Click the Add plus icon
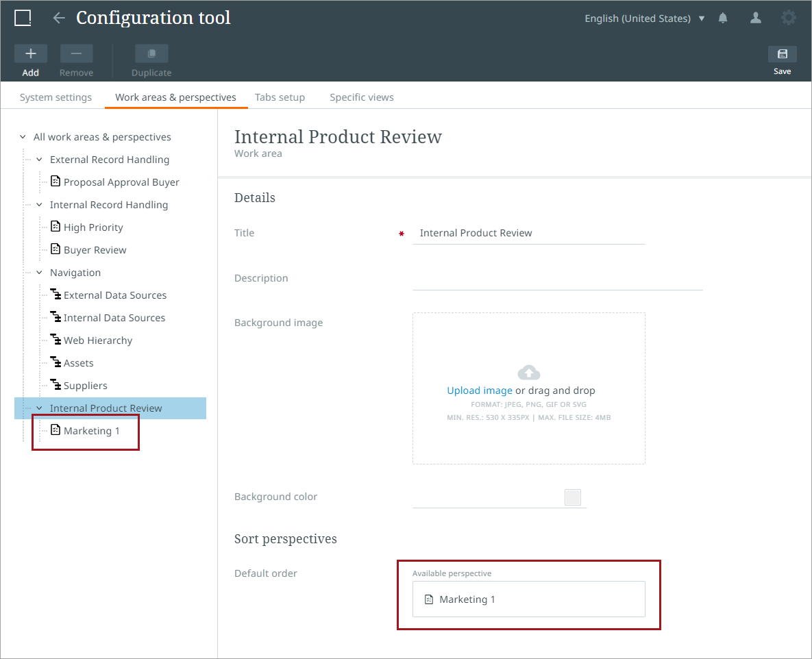This screenshot has height=659, width=812. (x=31, y=54)
